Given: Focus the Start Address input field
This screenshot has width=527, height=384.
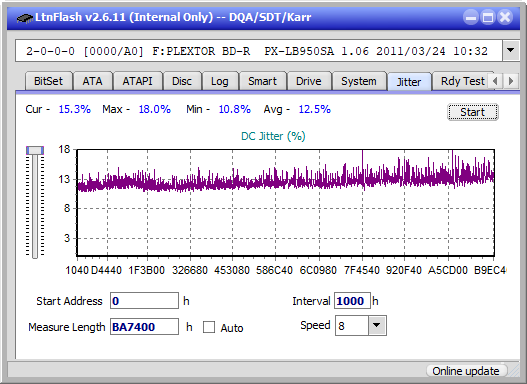Looking at the screenshot, I should (x=144, y=301).
